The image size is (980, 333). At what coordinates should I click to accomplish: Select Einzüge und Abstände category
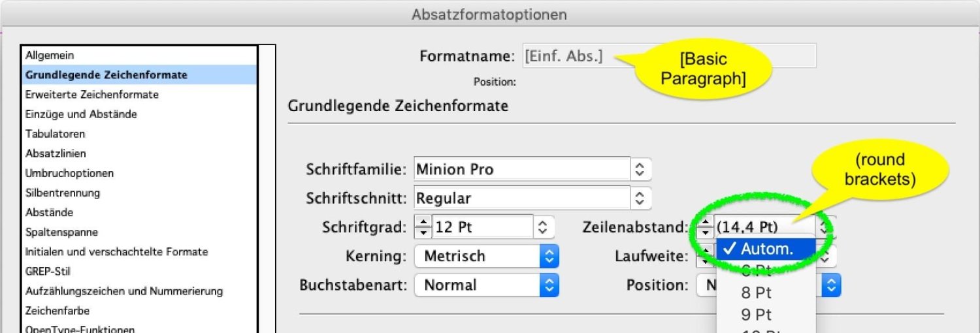click(81, 114)
